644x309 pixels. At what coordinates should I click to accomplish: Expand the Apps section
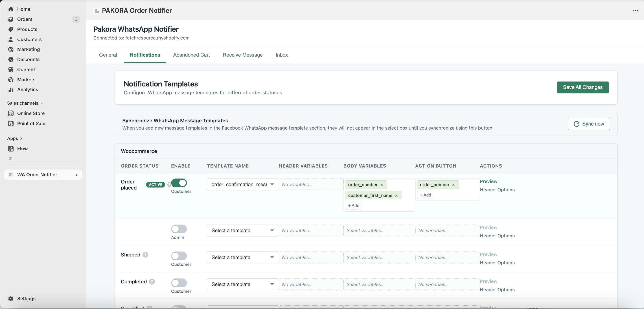point(15,138)
